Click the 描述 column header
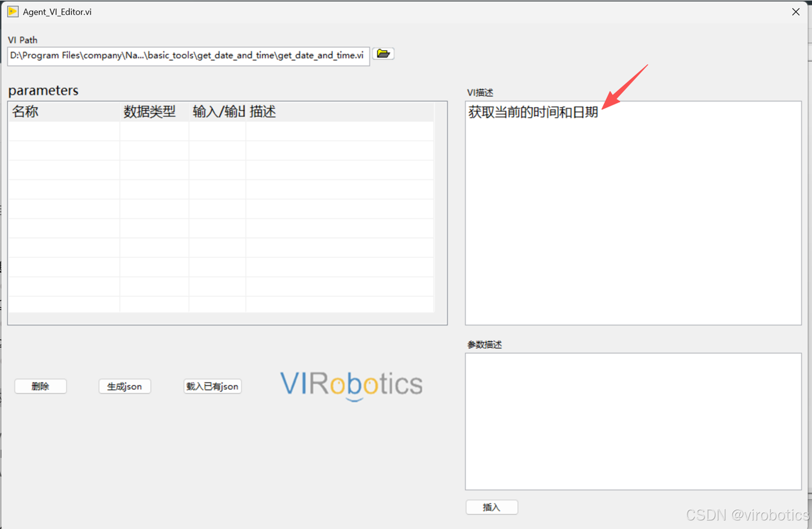 340,112
